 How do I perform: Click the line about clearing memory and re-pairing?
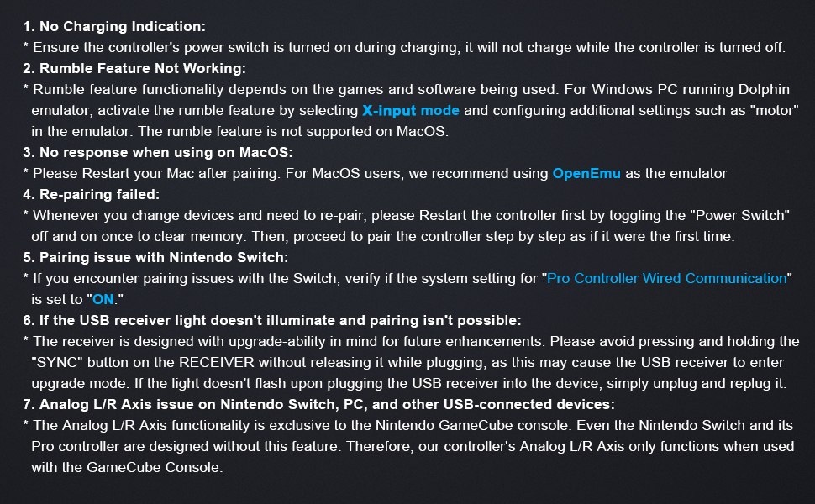[x=383, y=236]
